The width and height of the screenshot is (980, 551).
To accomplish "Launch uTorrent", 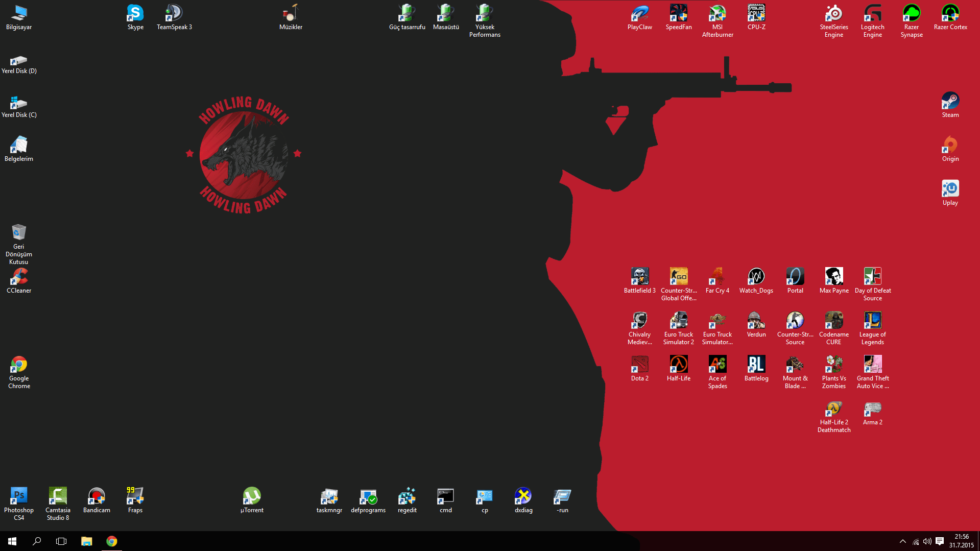I will point(251,496).
